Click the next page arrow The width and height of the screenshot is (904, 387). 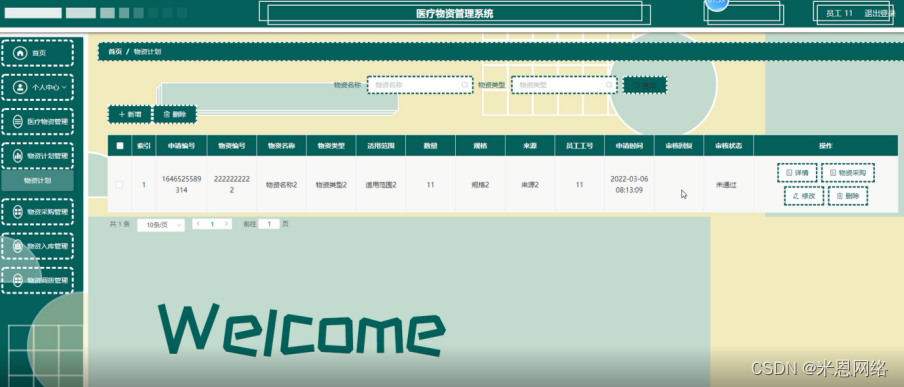[x=227, y=224]
